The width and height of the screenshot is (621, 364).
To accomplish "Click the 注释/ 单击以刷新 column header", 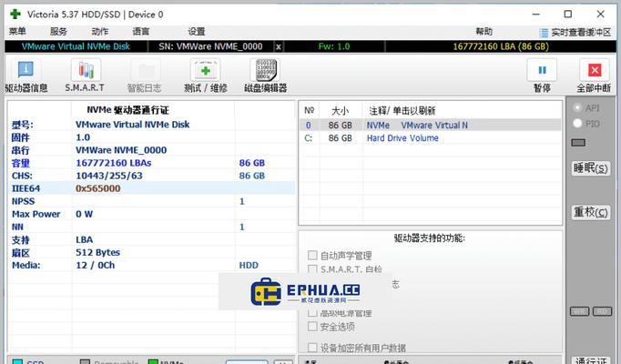I will pos(402,110).
